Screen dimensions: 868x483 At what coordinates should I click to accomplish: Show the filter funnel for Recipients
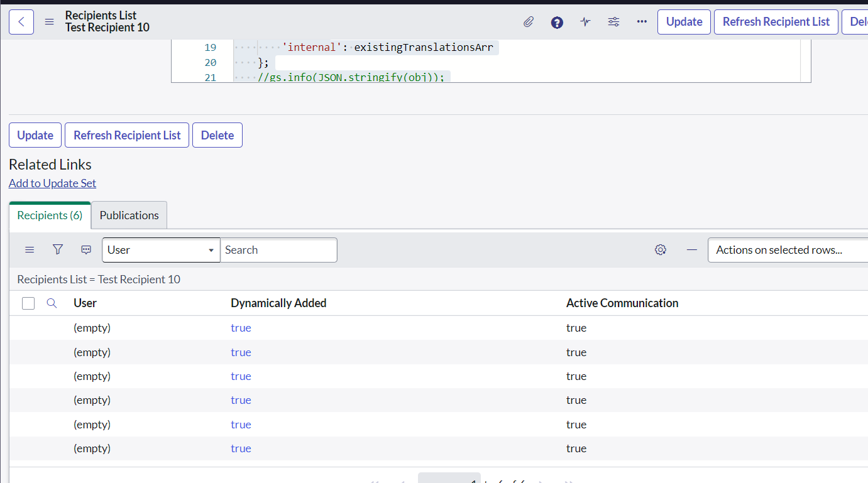pos(58,250)
